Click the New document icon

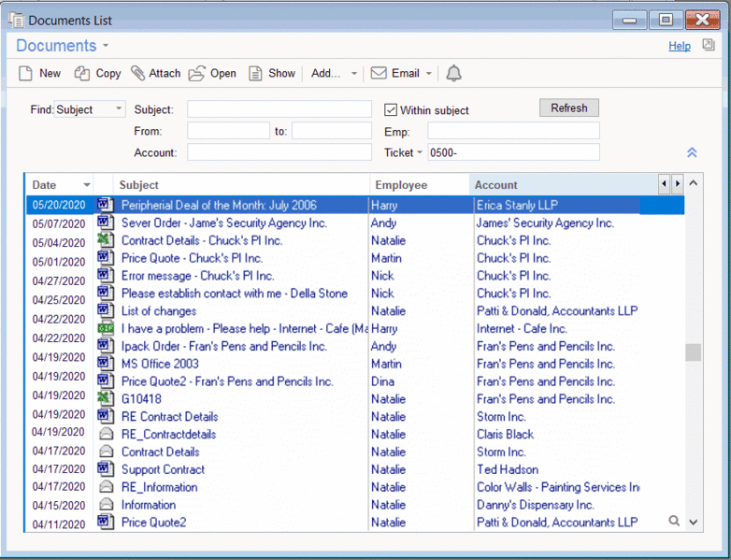coord(26,73)
